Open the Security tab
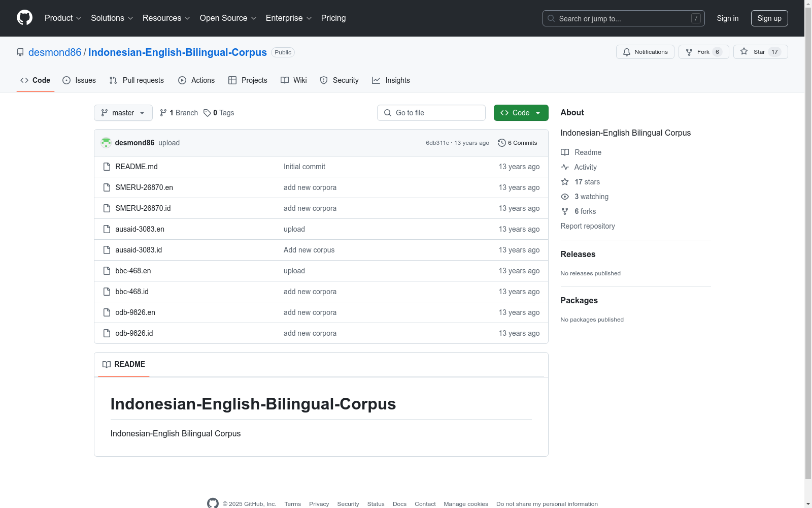 (339, 80)
